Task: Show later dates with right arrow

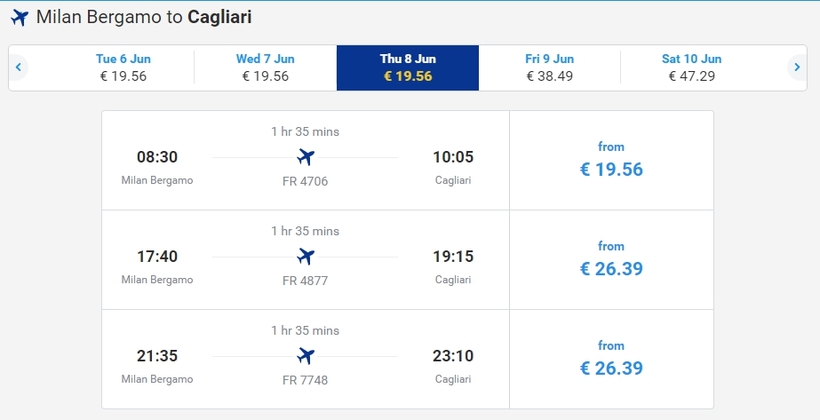Action: pyautogui.click(x=796, y=67)
